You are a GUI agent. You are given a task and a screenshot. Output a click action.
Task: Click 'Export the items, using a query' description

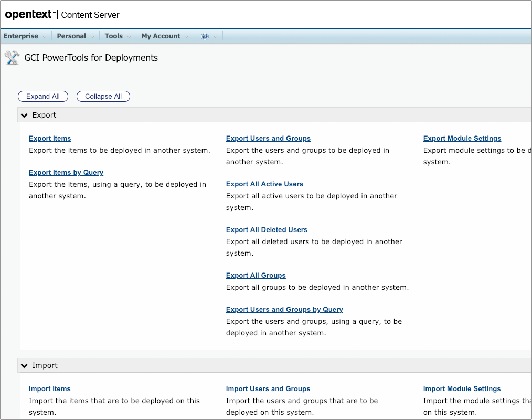118,190
